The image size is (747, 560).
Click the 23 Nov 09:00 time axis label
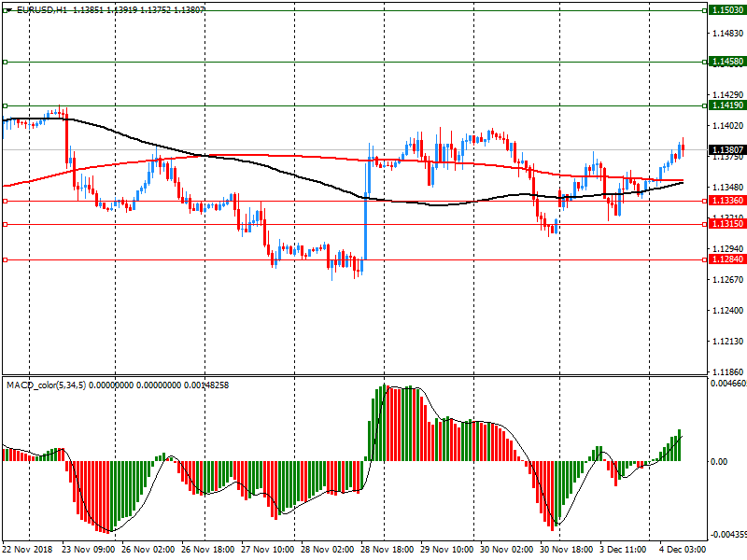88,550
